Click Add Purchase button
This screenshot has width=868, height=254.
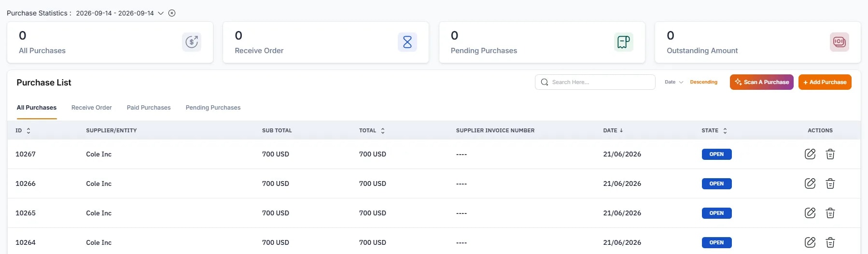point(825,82)
